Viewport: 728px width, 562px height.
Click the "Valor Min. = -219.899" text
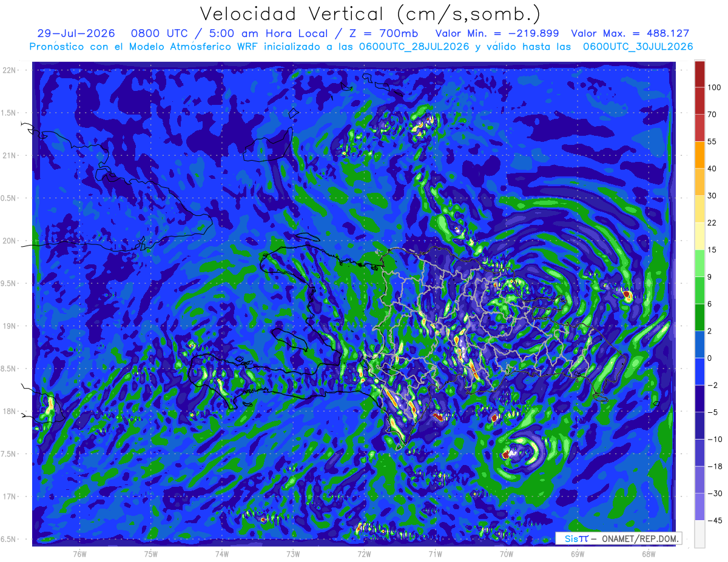coord(497,33)
